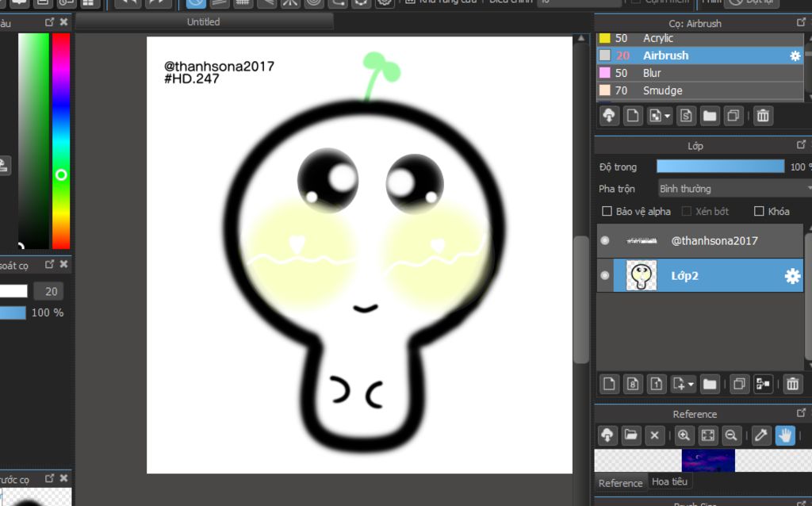Select the Acrylic brush
The height and width of the screenshot is (506, 812).
coord(700,38)
